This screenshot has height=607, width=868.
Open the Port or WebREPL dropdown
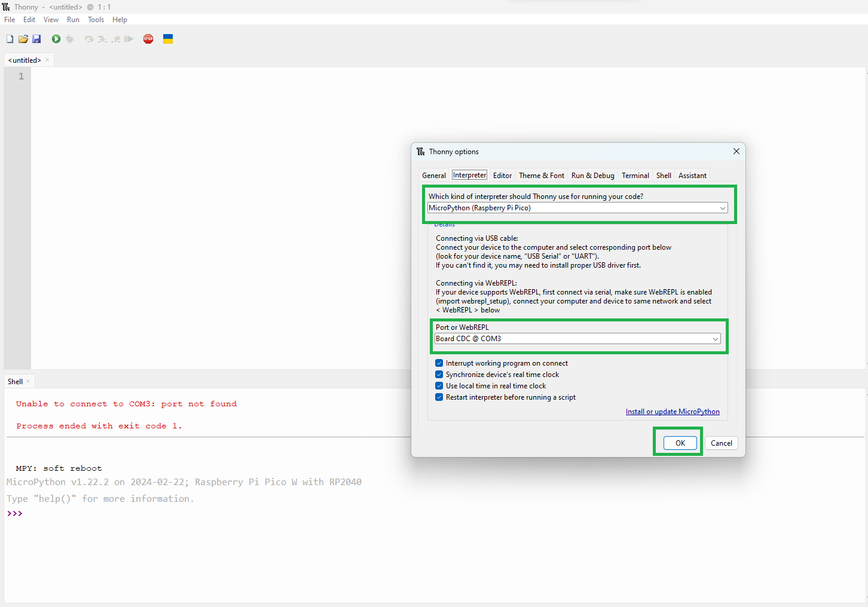click(716, 339)
